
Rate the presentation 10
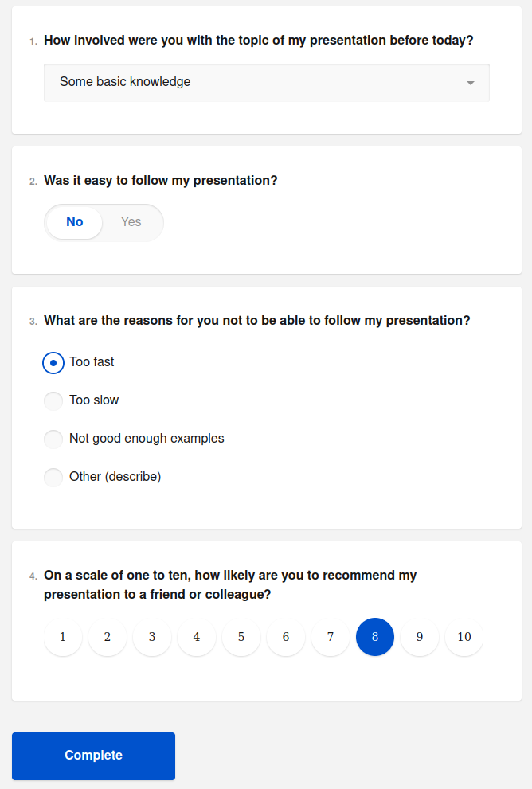[464, 637]
